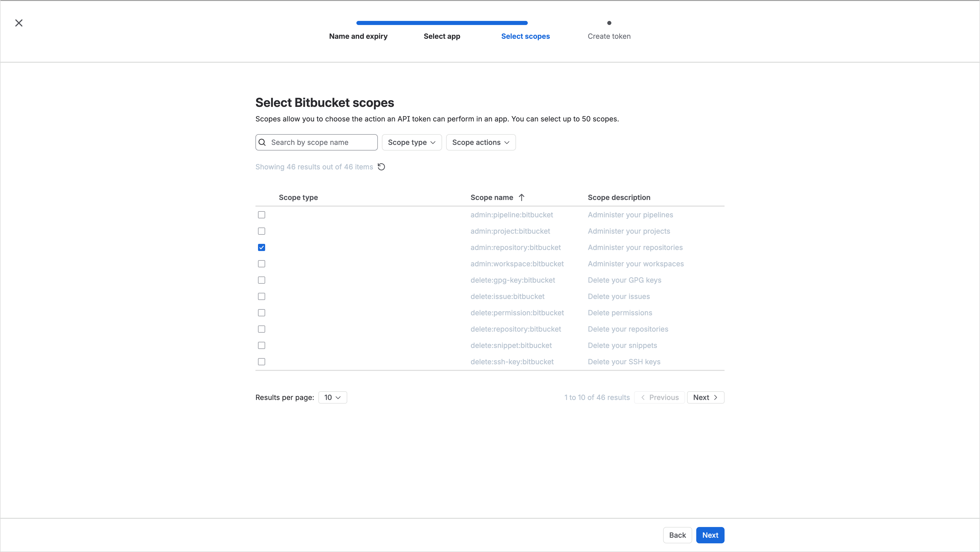
Task: Click delete:snippet:bitbucket scope name
Action: (x=511, y=346)
